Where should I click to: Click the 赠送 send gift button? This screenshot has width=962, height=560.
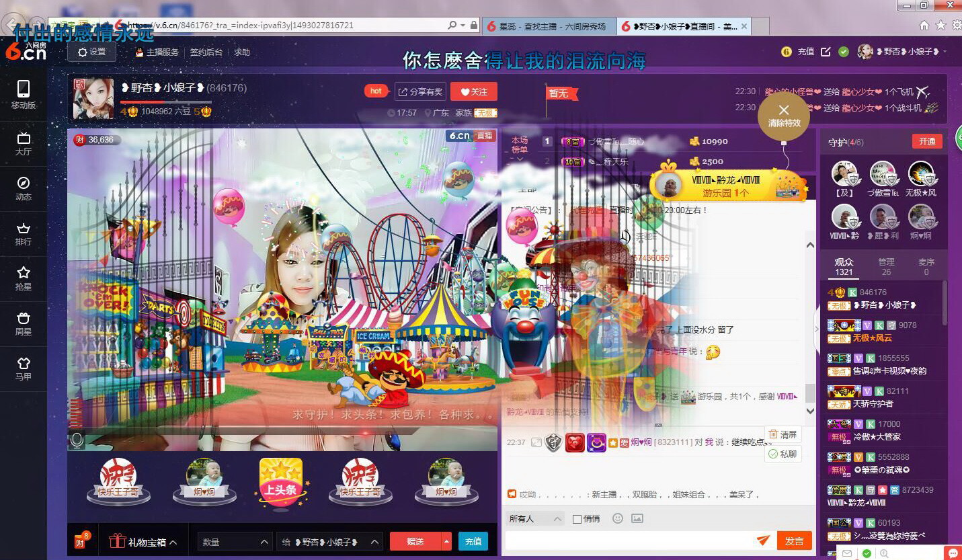coord(415,542)
